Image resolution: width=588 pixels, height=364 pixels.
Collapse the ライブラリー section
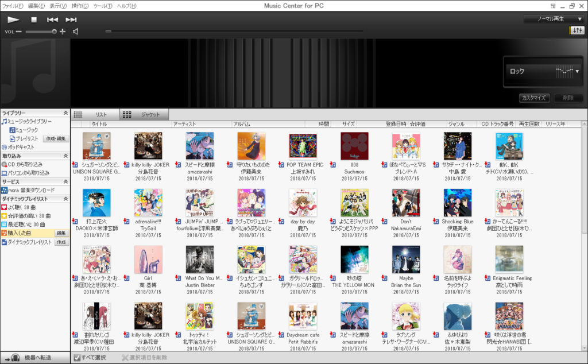point(65,113)
